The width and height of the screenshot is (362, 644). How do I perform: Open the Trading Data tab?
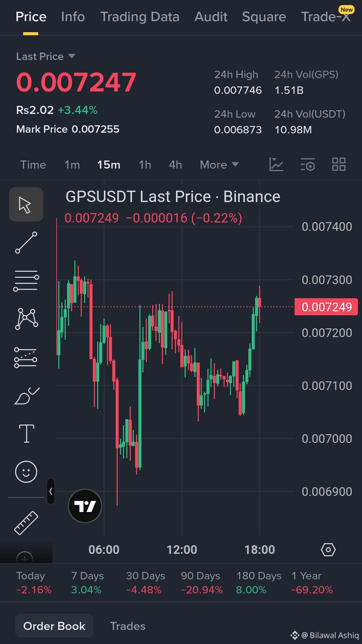140,17
